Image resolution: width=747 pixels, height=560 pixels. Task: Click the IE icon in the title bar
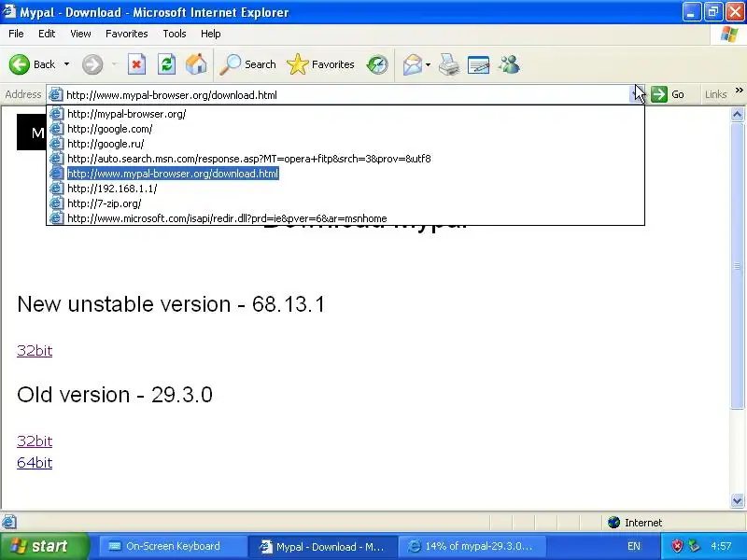tap(9, 11)
